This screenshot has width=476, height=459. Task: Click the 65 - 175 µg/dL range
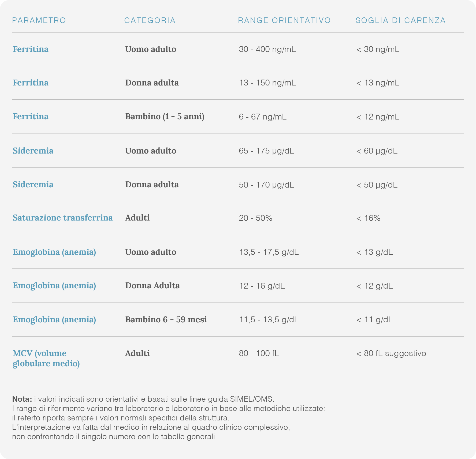(x=266, y=151)
